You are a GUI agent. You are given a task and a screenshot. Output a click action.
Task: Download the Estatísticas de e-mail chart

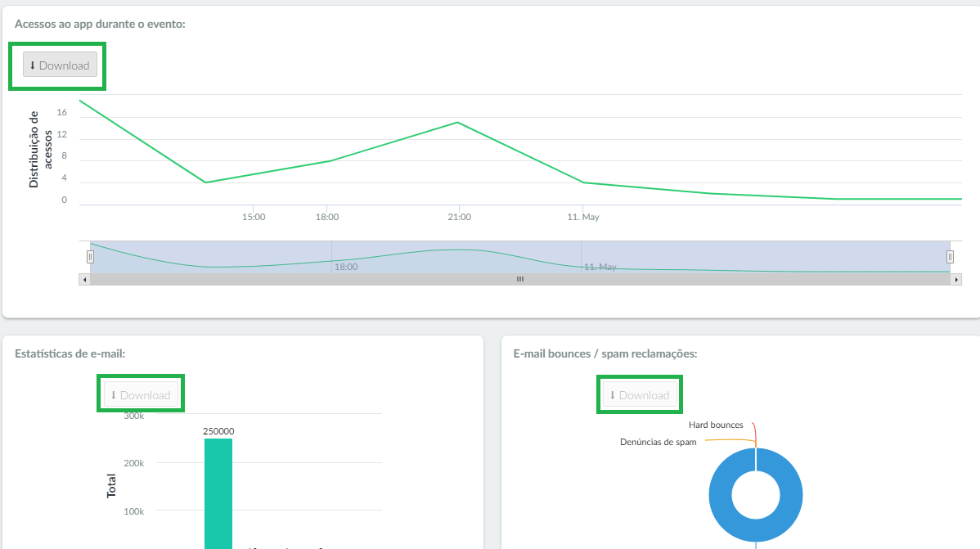141,395
